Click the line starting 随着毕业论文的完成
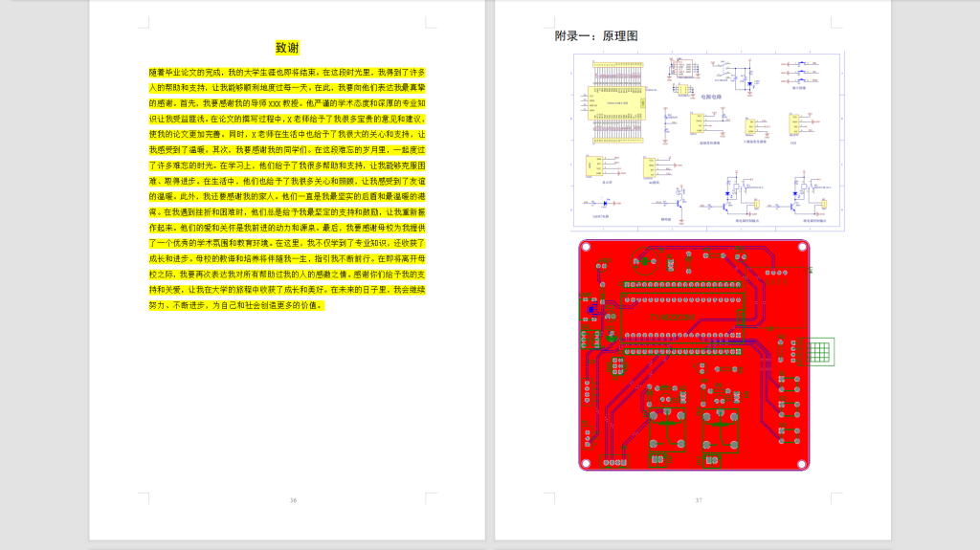This screenshot has width=980, height=550. click(x=287, y=73)
